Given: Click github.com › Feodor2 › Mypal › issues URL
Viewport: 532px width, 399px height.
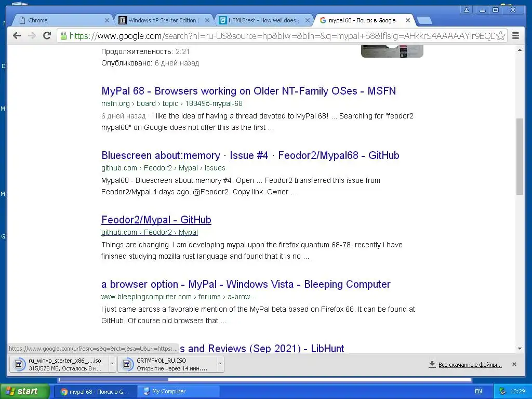Looking at the screenshot, I should [x=163, y=168].
